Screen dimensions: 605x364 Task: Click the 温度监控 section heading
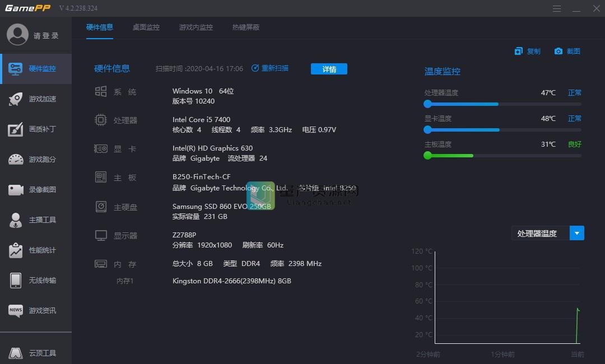(x=442, y=71)
